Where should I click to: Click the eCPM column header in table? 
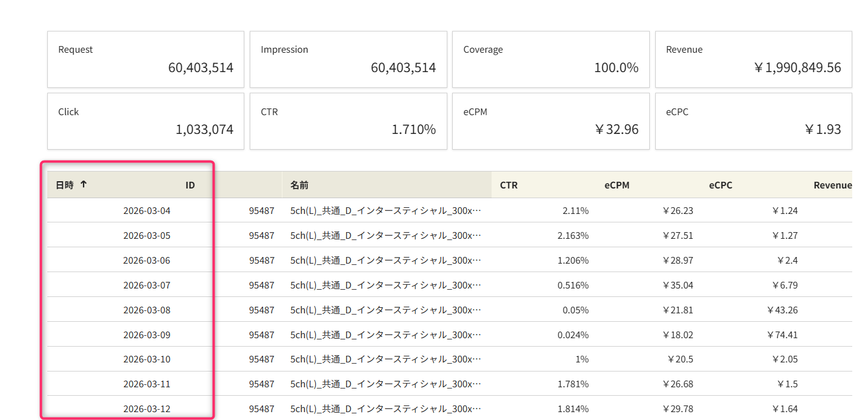[x=616, y=185]
